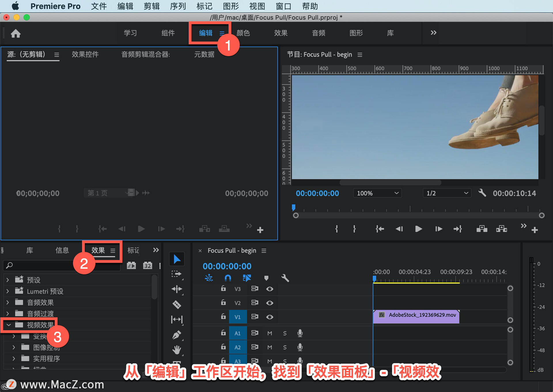Select the Hand tool
The image size is (553, 392).
tap(177, 350)
